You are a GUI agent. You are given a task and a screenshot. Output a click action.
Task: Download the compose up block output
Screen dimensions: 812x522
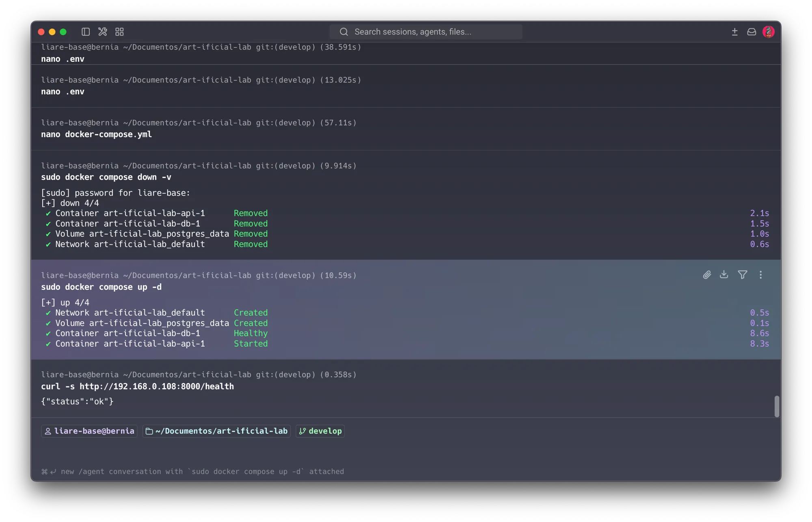[x=724, y=275]
